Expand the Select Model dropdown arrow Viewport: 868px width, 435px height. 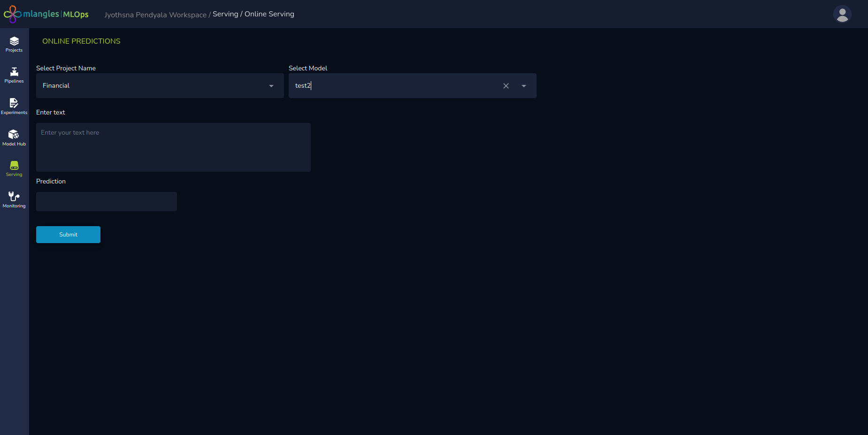click(x=524, y=86)
